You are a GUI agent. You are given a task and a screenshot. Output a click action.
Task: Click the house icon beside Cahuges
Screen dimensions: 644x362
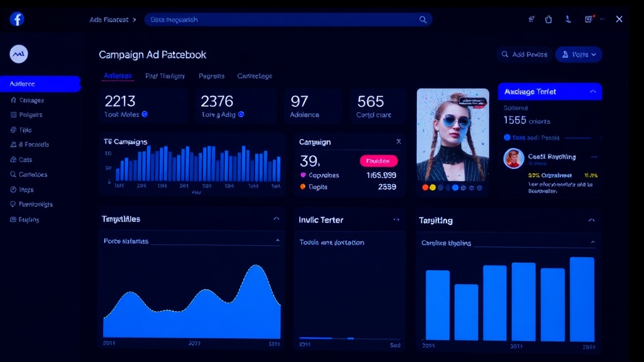pyautogui.click(x=13, y=100)
